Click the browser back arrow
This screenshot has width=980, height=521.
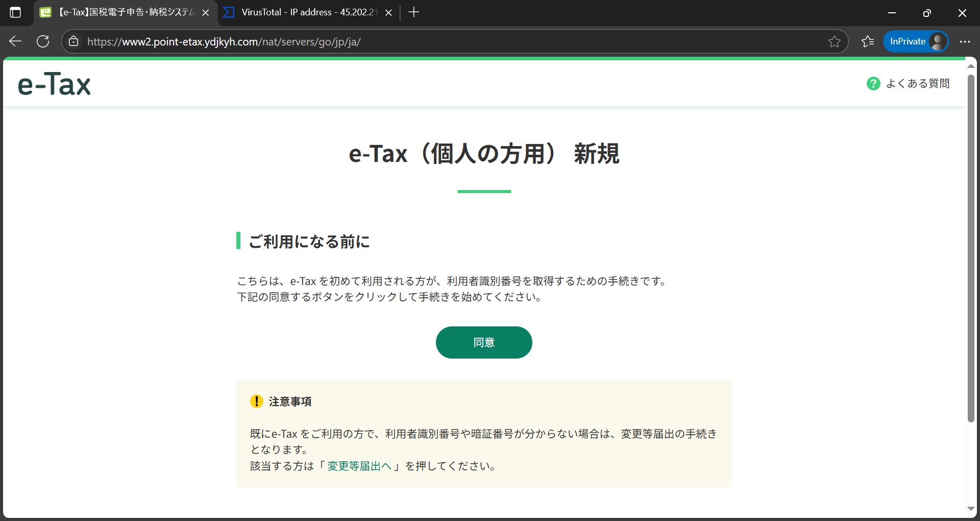[15, 41]
